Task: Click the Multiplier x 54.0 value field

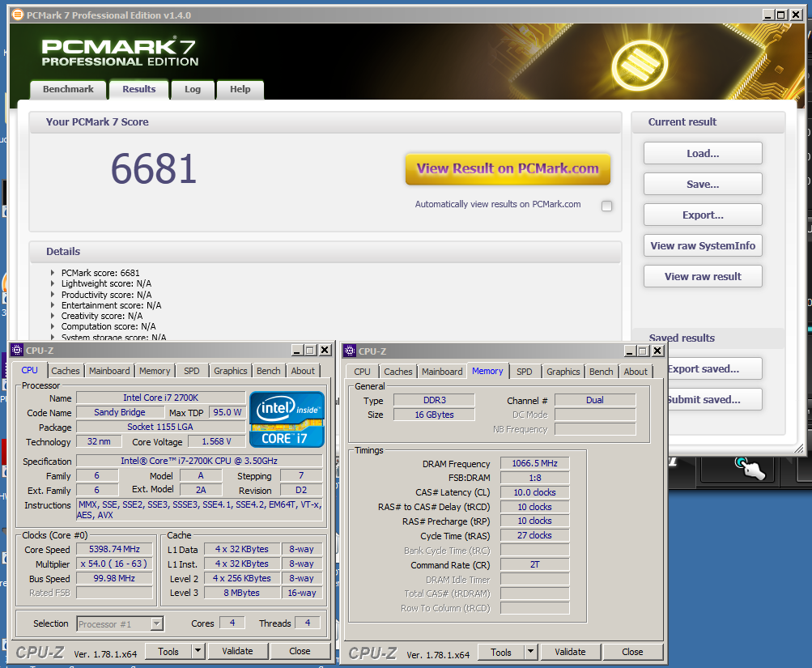Action: coord(114,564)
